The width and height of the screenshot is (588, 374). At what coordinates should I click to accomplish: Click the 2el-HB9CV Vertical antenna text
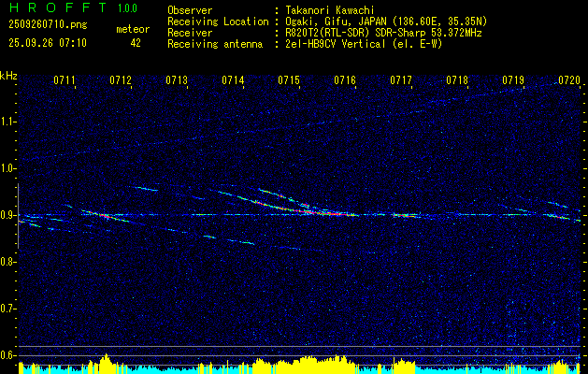click(364, 44)
